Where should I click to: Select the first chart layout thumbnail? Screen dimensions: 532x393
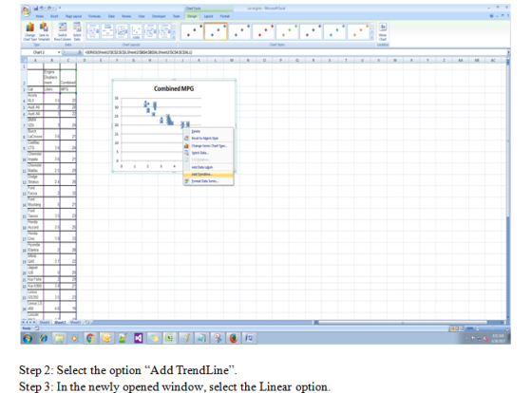click(x=93, y=31)
